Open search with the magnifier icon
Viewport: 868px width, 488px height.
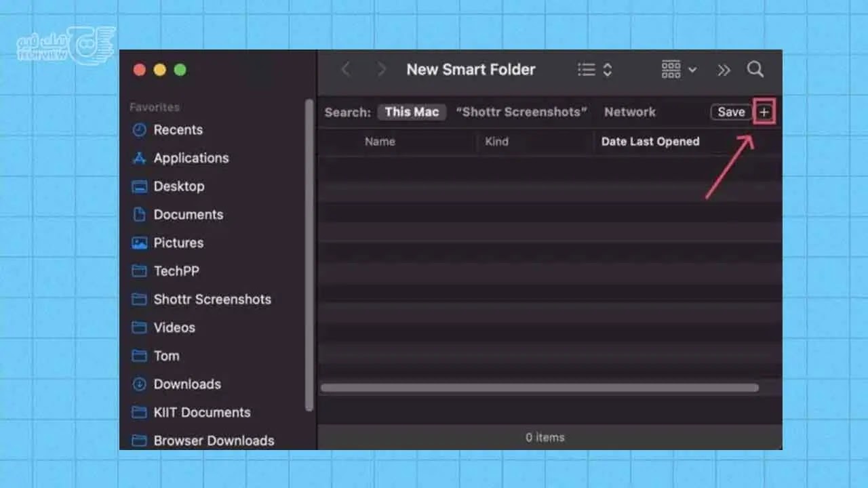[755, 69]
